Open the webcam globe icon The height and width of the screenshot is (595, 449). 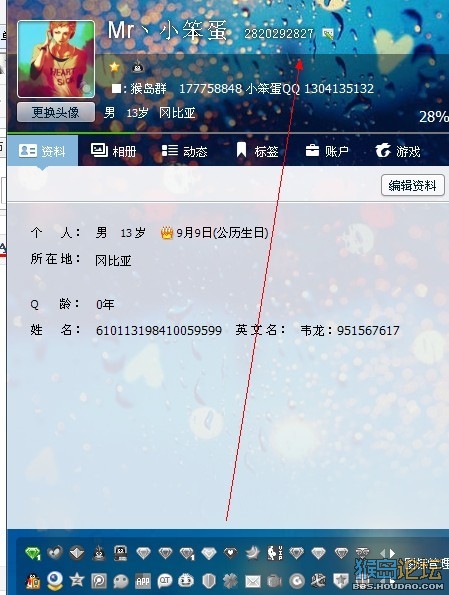[55, 580]
